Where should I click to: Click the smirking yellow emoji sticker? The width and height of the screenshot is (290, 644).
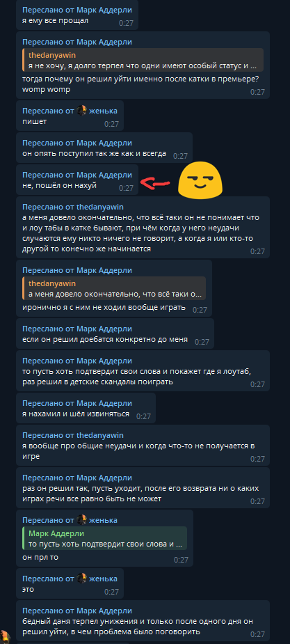click(x=200, y=181)
